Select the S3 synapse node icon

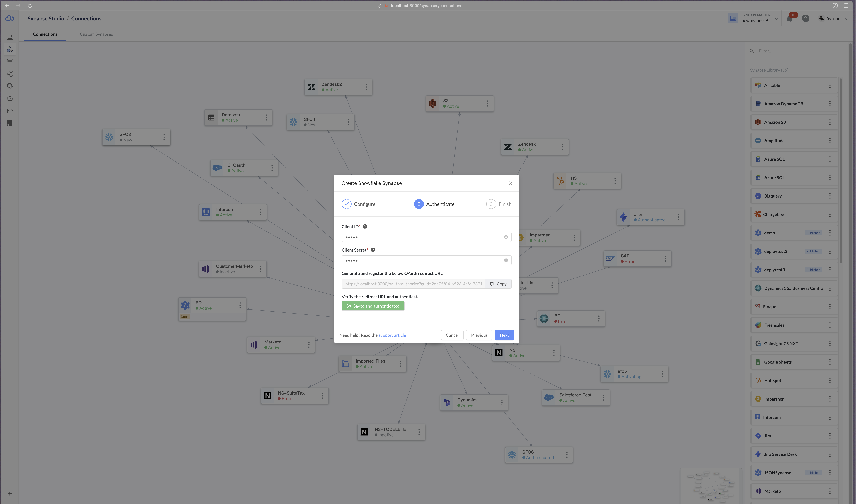(433, 103)
